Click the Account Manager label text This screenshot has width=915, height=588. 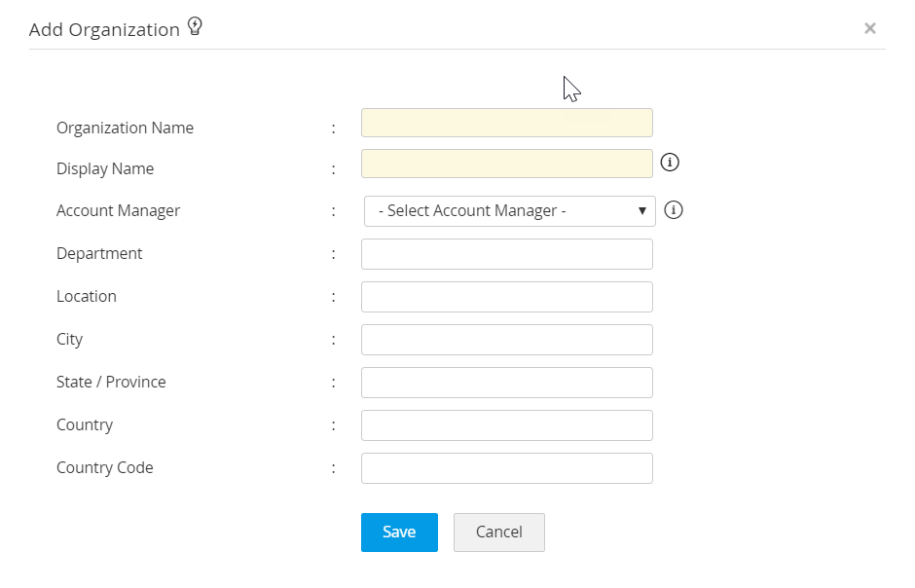tap(118, 210)
